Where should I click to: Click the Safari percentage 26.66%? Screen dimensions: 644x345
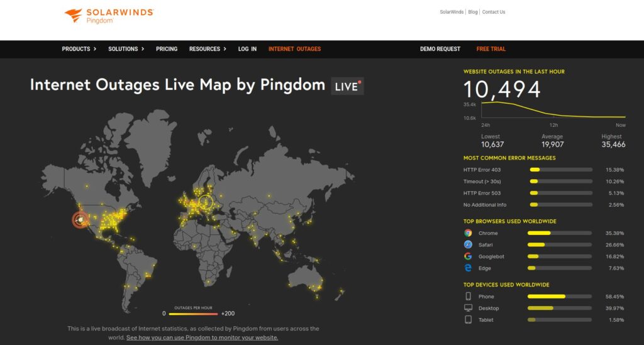614,244
